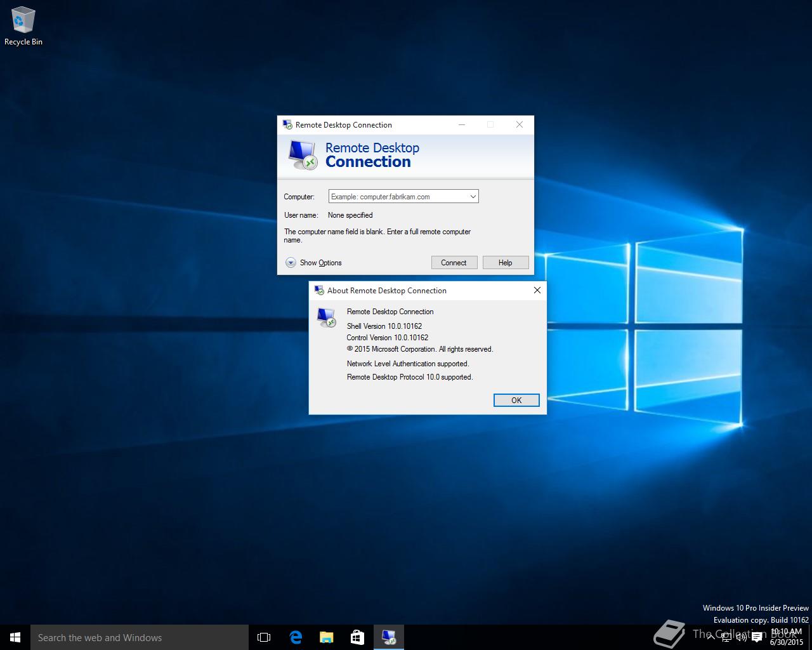Image resolution: width=812 pixels, height=650 pixels.
Task: Click the Remote Desktop Connection title bar icon
Action: (287, 125)
